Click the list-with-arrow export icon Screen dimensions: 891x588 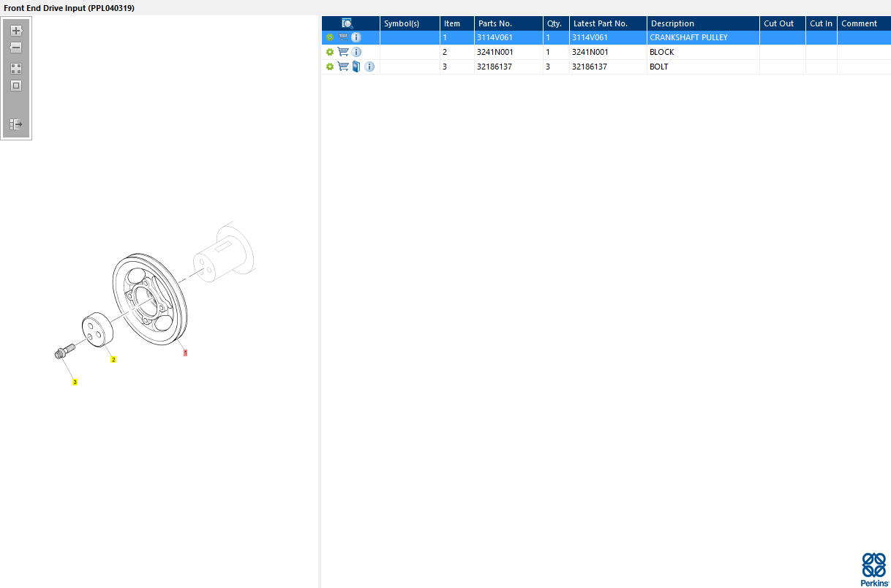[16, 124]
